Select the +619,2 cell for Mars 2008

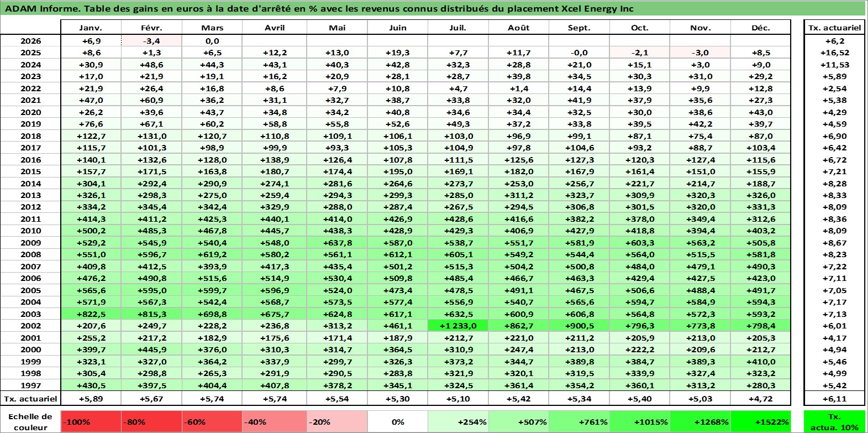coord(212,254)
